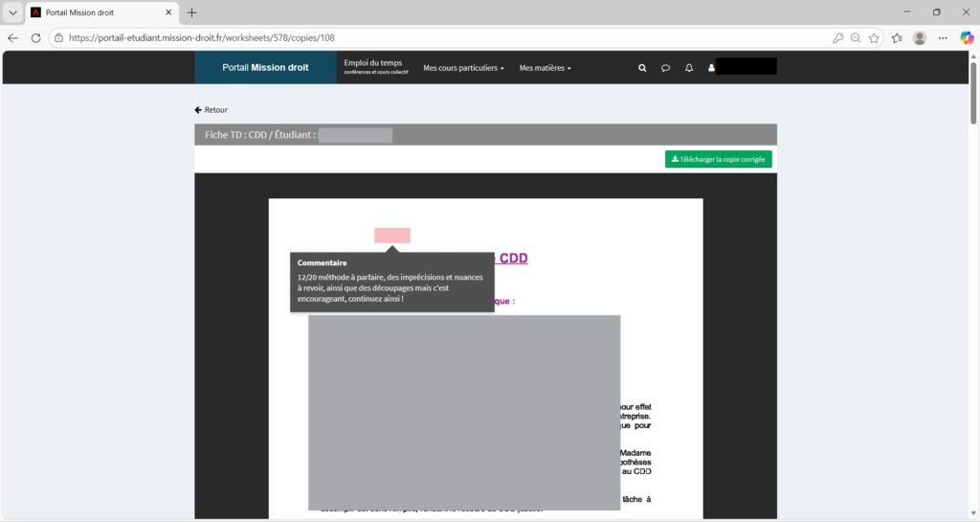Click the zoom magnifier in address bar
Image resolution: width=980 pixels, height=522 pixels.
coord(856,37)
